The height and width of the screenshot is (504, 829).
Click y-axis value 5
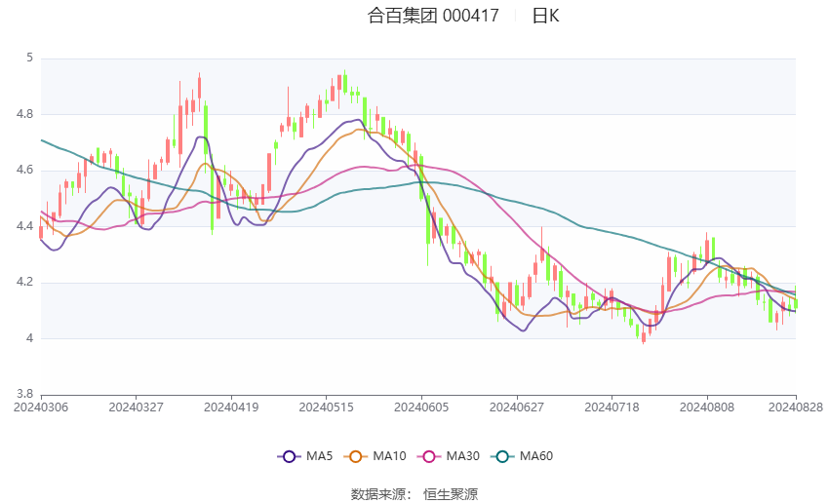point(30,58)
